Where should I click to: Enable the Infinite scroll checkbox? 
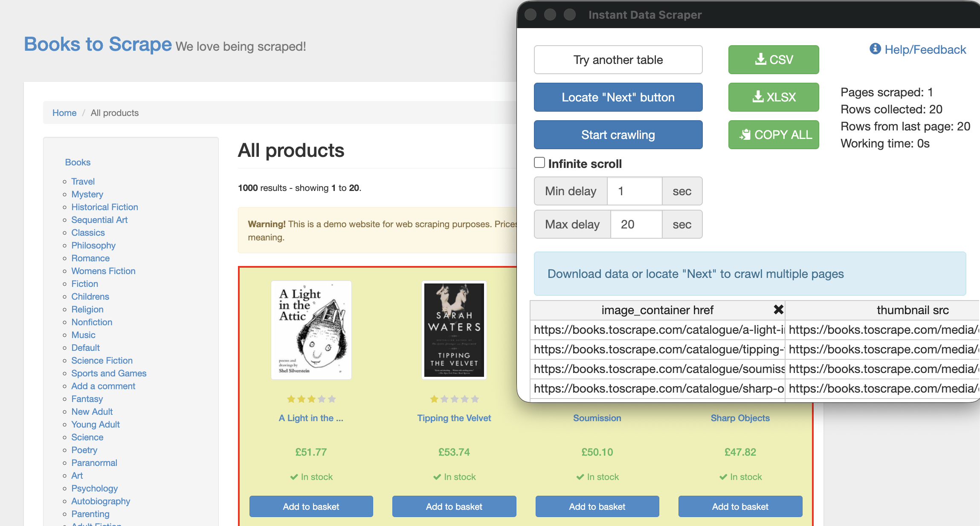coord(539,163)
